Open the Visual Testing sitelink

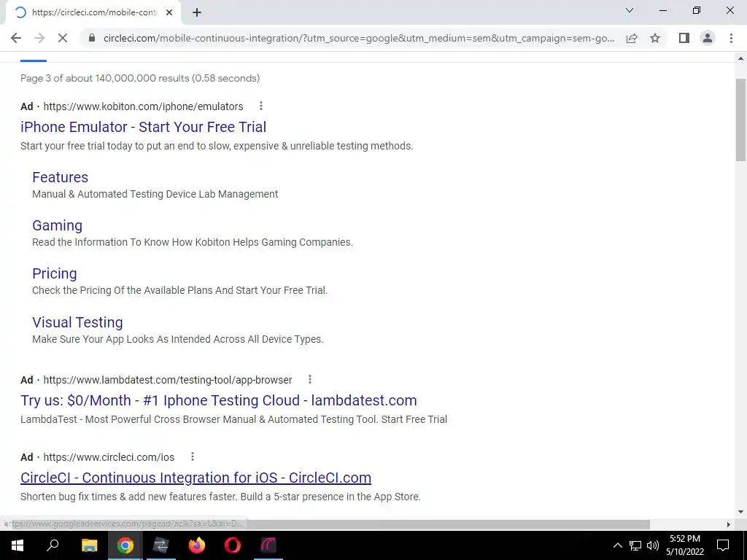click(77, 322)
